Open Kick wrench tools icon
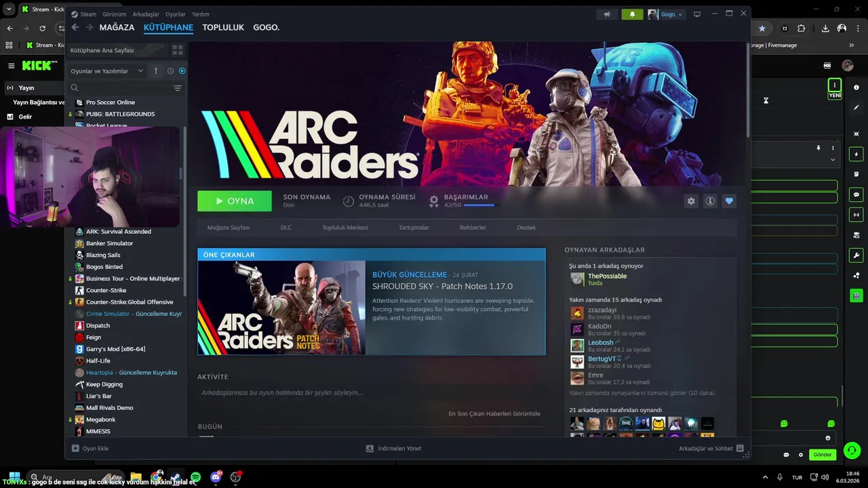 point(856,256)
